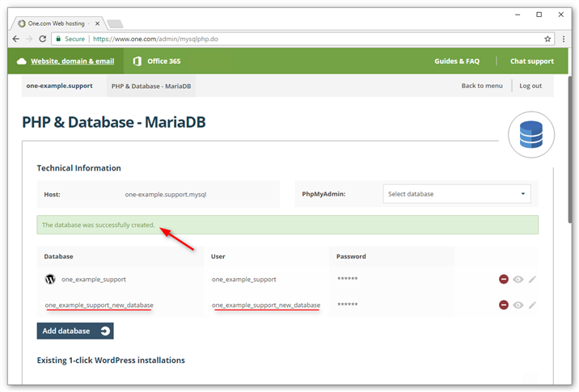This screenshot has width=579, height=392.
Task: Open Chat support
Action: (x=532, y=61)
